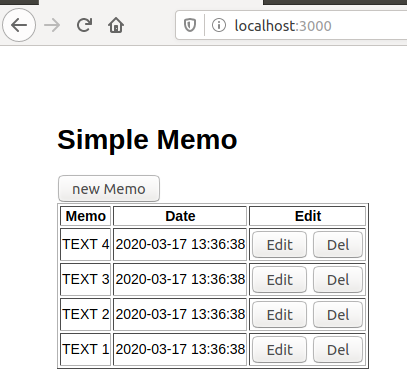The height and width of the screenshot is (392, 407).
Task: Show site information via the info icon
Action: click(219, 25)
